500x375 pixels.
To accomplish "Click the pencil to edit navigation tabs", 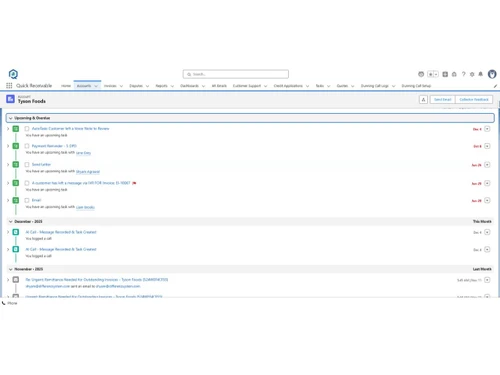I will click(495, 86).
